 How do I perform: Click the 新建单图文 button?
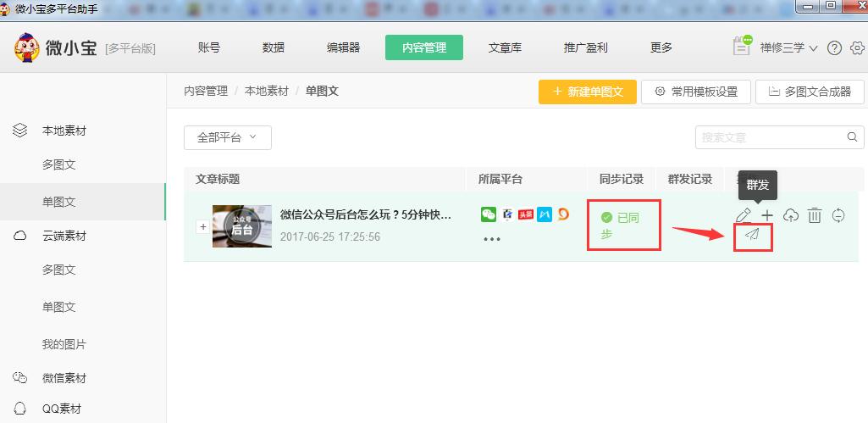pos(588,92)
